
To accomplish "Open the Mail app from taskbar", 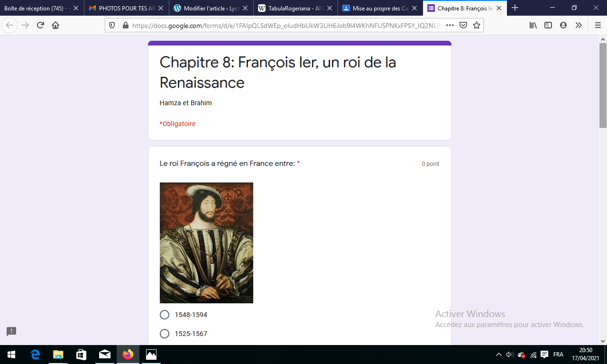I will tap(104, 355).
